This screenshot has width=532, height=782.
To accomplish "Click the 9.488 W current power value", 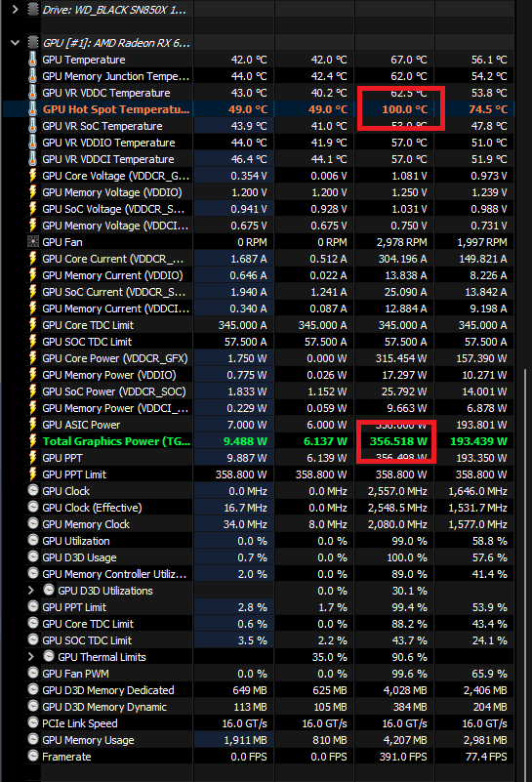I will pyautogui.click(x=245, y=441).
